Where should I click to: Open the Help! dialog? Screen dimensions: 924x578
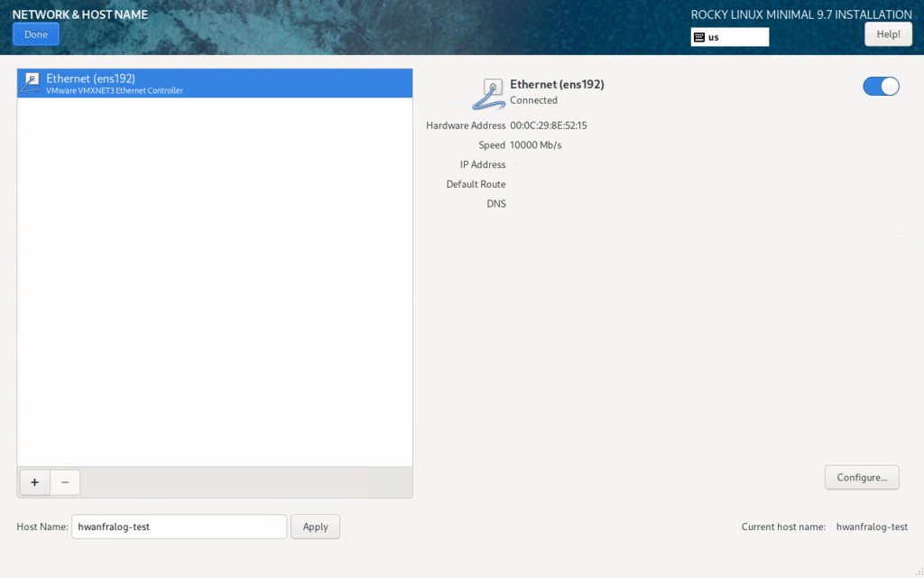[x=888, y=34]
